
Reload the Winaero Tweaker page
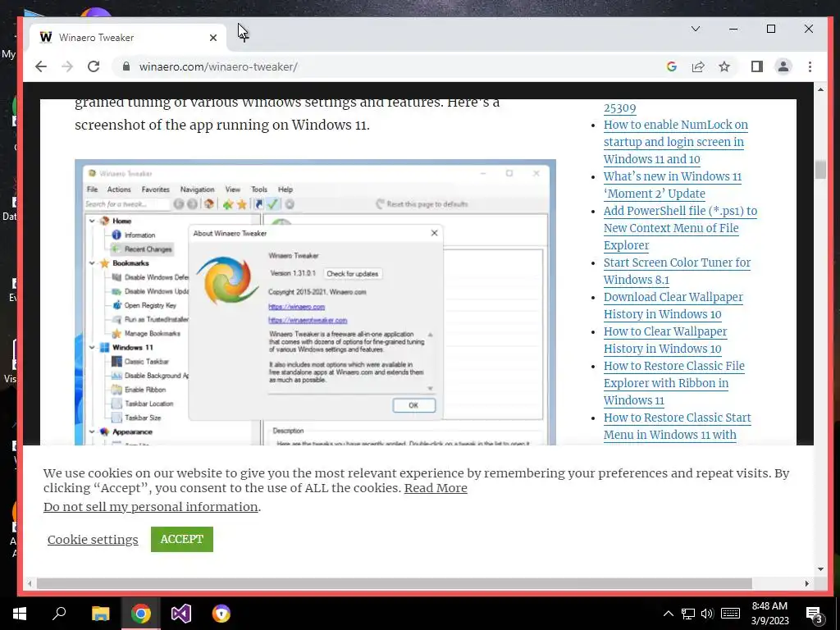click(94, 66)
